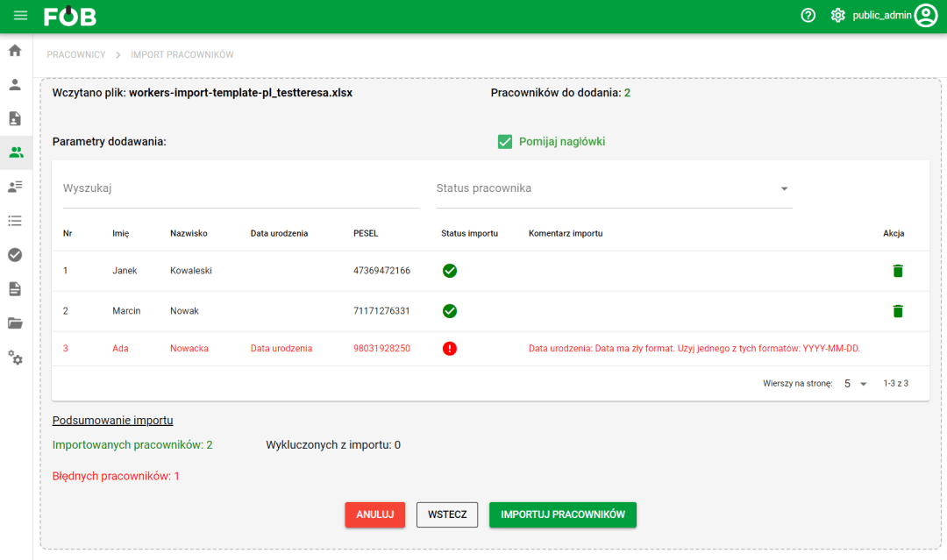Screen dimensions: 947x560
Task: Click Pracownicy breadcrumb link
Action: coord(75,54)
